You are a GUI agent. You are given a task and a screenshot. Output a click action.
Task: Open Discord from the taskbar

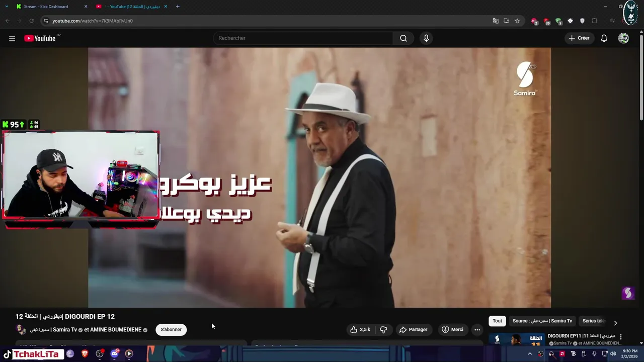click(114, 354)
